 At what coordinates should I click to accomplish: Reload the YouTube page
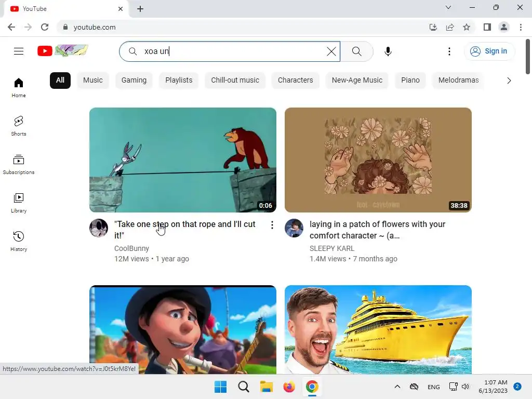45,27
